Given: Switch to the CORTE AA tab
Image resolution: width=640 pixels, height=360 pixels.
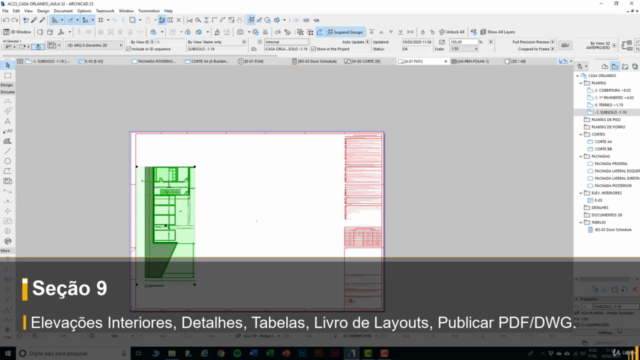Looking at the screenshot, I should point(207,61).
